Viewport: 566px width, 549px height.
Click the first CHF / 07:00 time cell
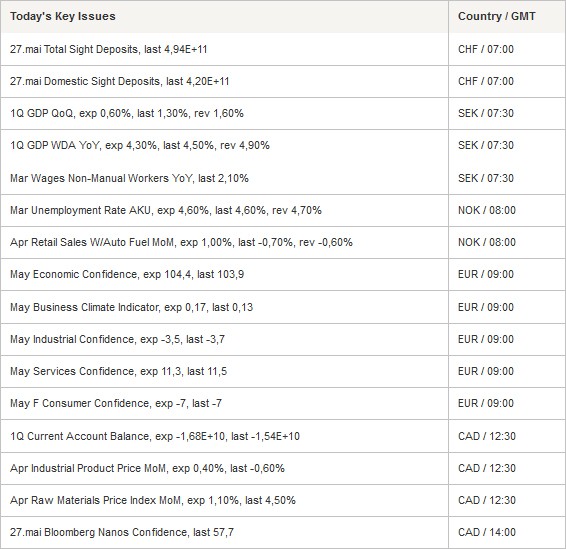[486, 49]
